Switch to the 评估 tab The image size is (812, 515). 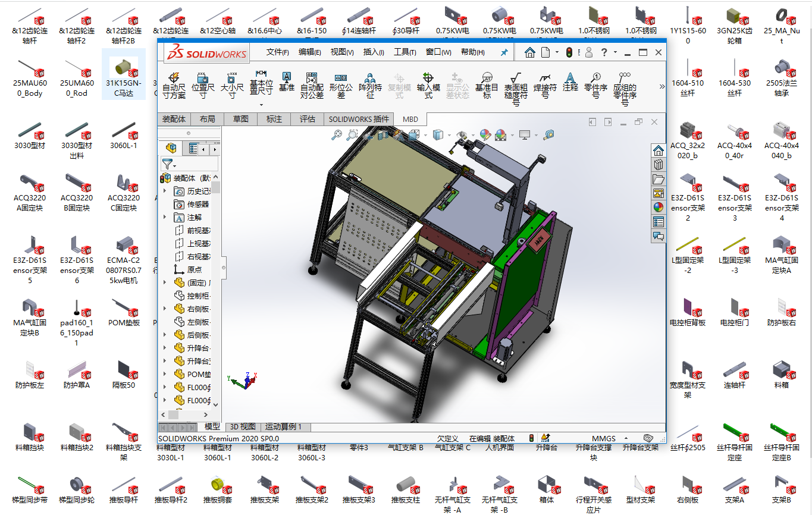click(308, 119)
